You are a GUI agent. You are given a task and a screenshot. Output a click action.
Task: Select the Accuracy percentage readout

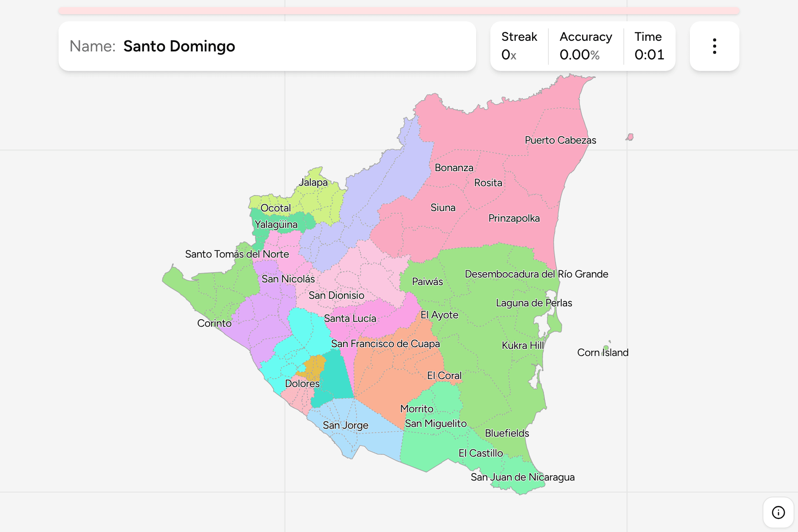586,46
